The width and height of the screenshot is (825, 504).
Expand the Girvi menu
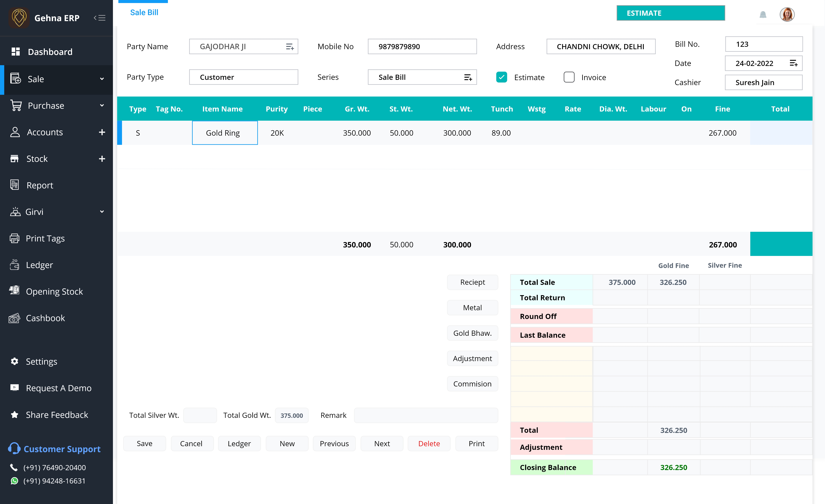(x=102, y=212)
